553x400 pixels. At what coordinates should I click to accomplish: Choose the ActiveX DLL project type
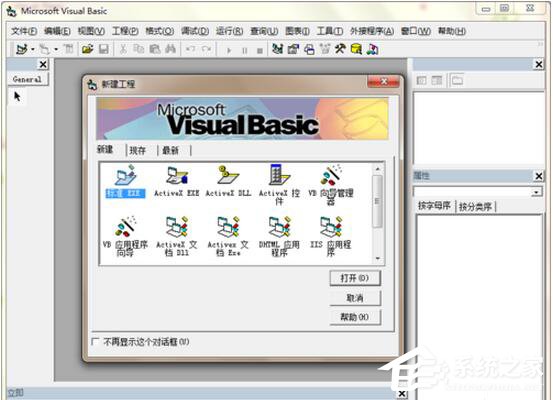[228, 182]
